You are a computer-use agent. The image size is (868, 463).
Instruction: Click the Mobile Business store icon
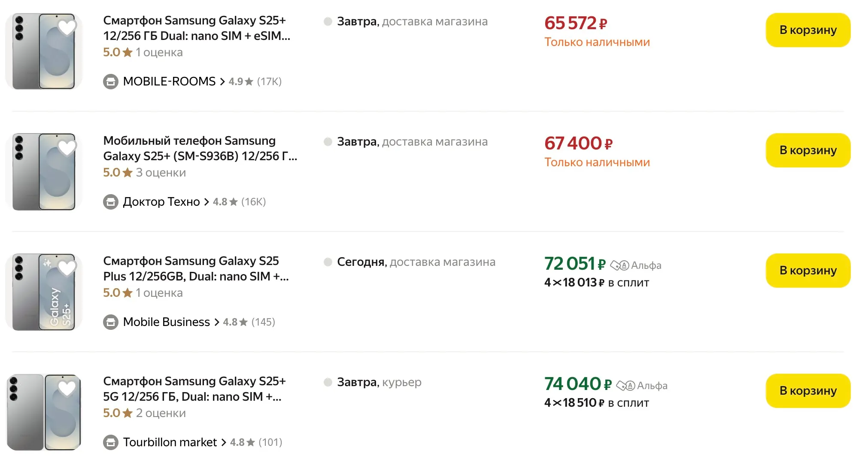(111, 322)
